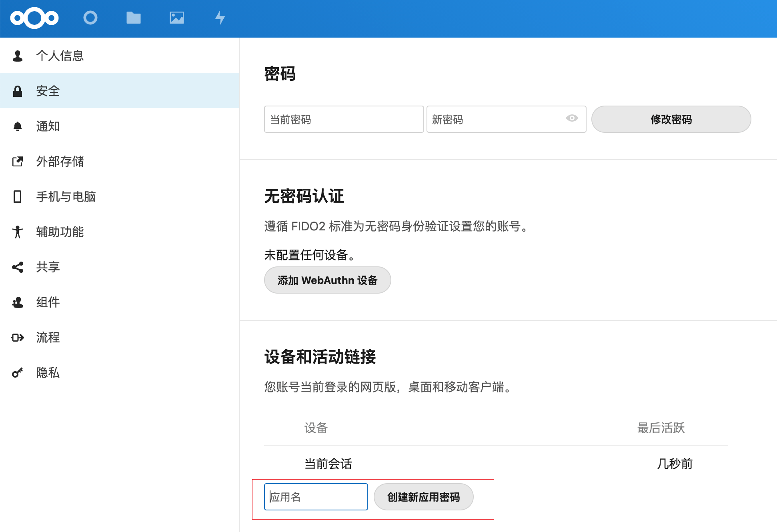The width and height of the screenshot is (777, 532).
Task: Click 添加 WebAuthn 设备 button
Action: tap(327, 280)
